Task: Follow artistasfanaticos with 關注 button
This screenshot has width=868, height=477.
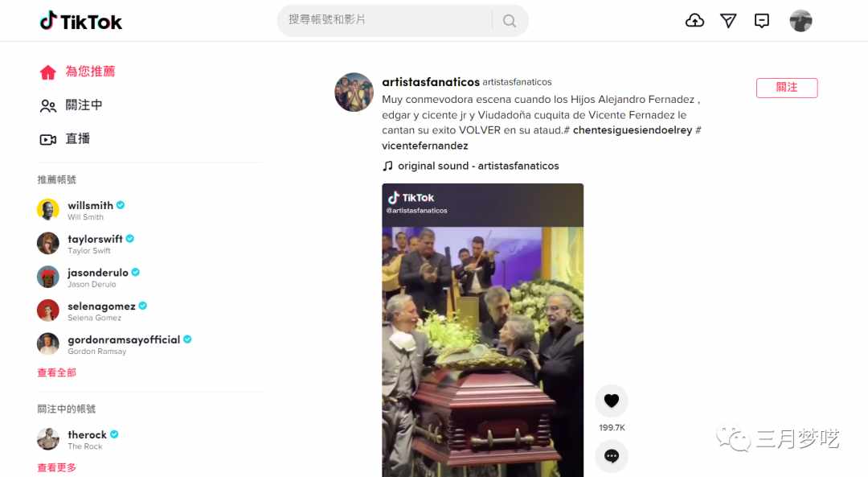Action: pos(787,88)
